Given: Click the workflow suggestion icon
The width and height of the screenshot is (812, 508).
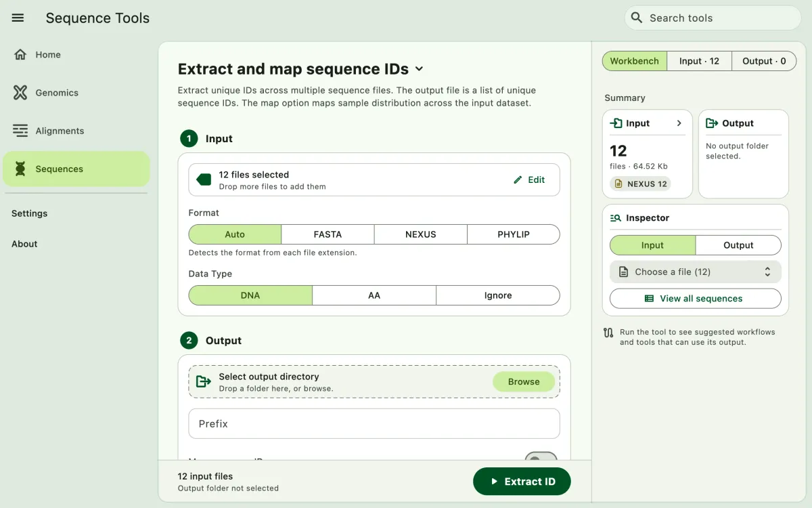Looking at the screenshot, I should pyautogui.click(x=608, y=333).
